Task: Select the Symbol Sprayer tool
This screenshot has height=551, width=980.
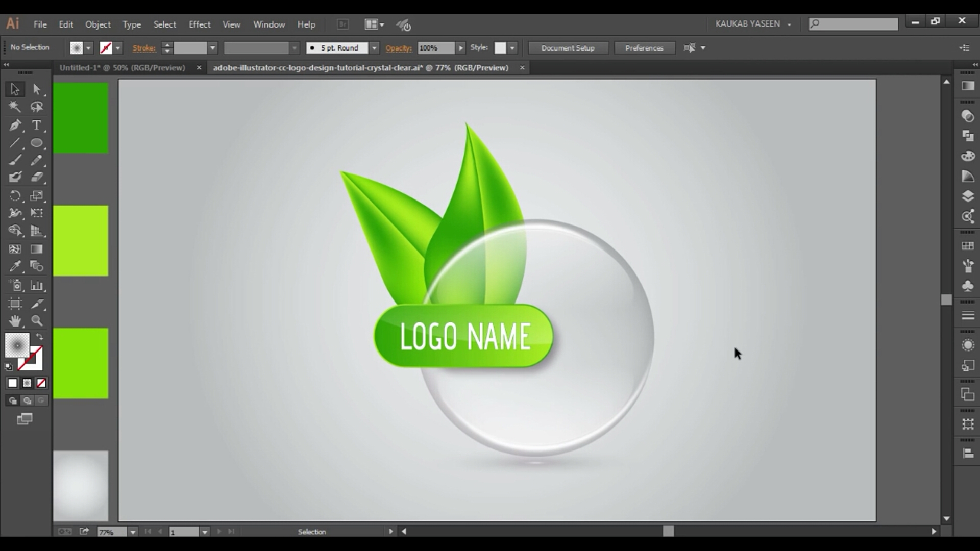Action: click(15, 286)
